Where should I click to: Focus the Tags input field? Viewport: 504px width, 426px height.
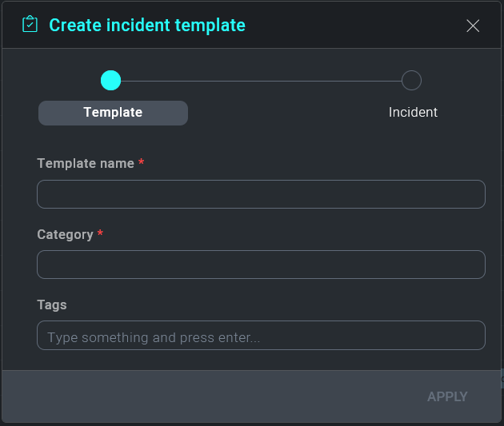261,335
